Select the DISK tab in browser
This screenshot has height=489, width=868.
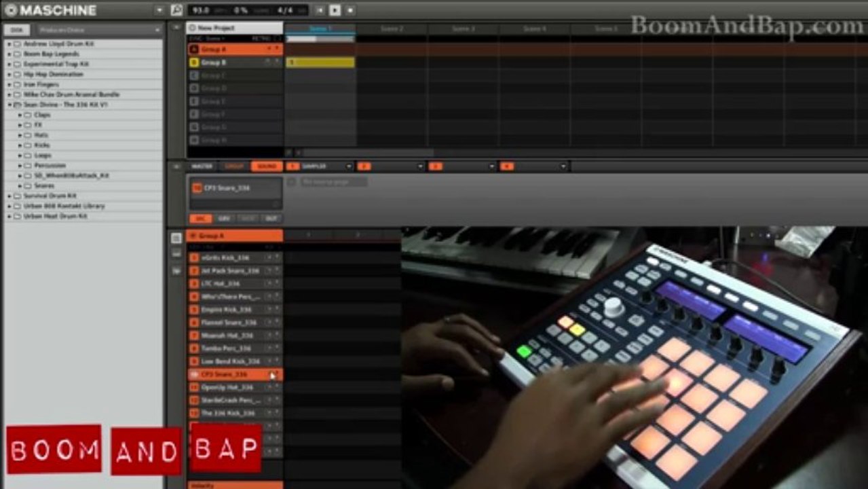tap(17, 30)
